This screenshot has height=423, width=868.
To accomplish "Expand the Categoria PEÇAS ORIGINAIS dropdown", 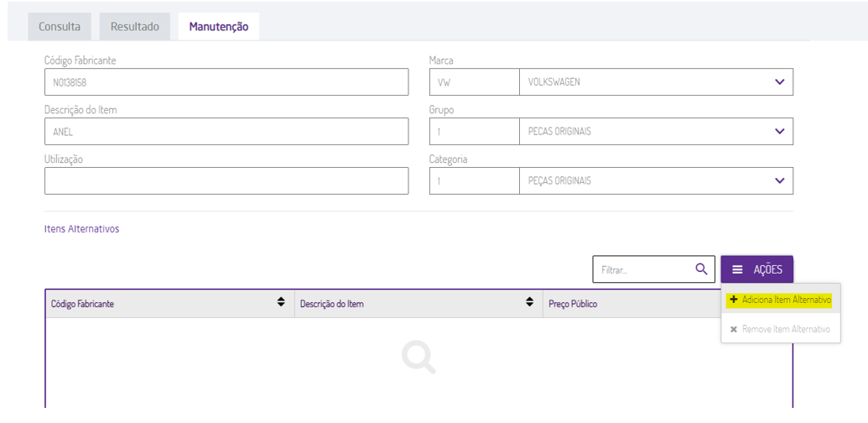I will [780, 180].
